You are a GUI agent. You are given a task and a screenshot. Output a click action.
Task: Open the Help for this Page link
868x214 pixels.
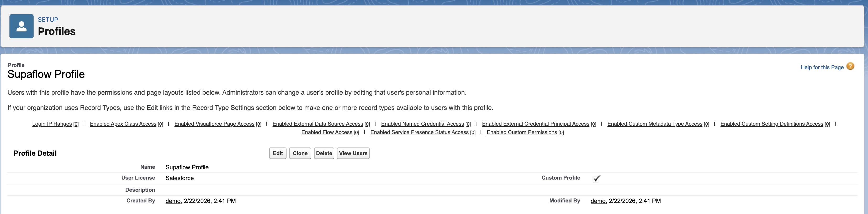tap(822, 67)
